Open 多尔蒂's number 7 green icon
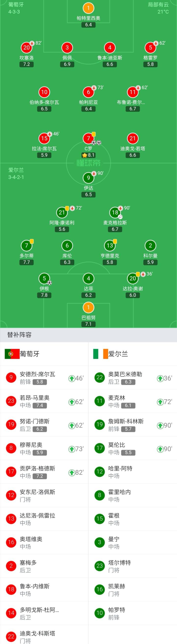Screen dimensions: 177x644 (27, 246)
